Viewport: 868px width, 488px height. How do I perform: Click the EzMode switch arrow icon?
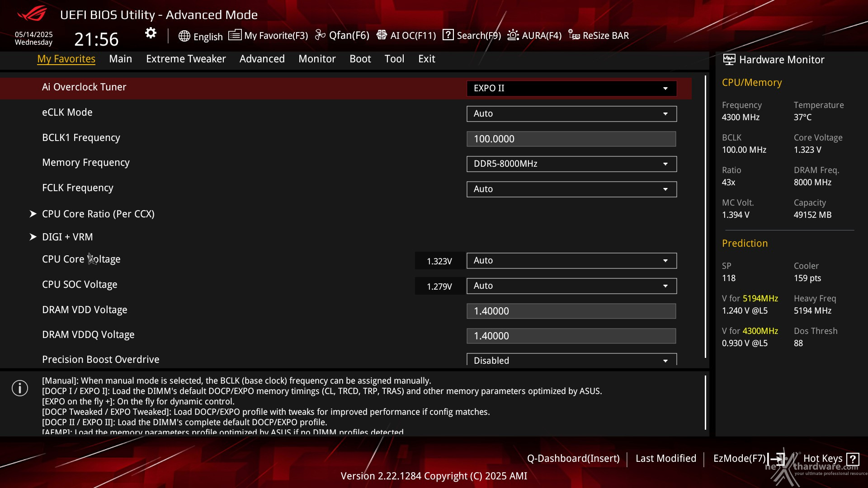pos(776,459)
